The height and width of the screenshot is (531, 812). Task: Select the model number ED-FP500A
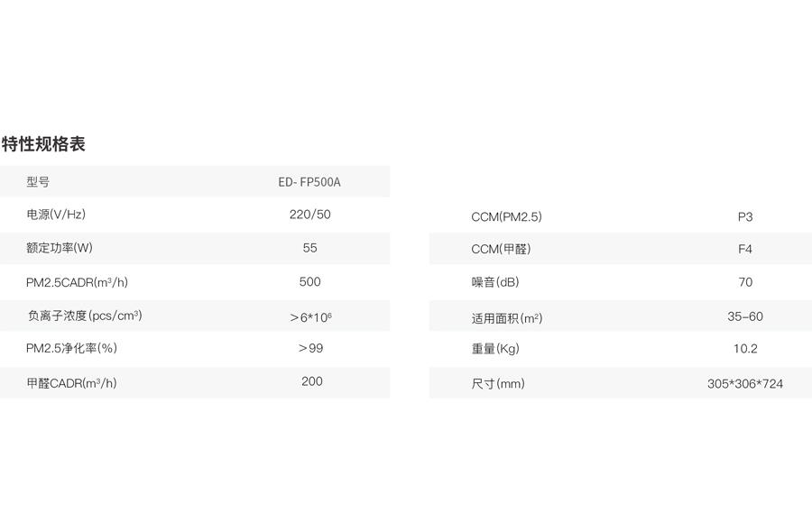(309, 182)
